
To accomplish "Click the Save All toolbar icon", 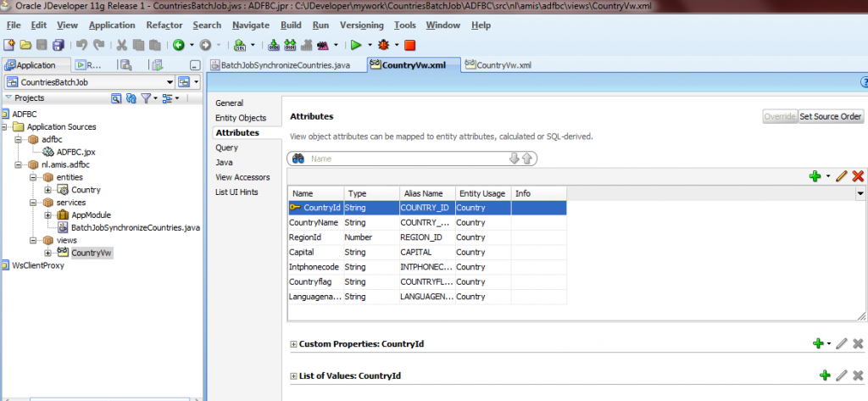I will tap(56, 45).
